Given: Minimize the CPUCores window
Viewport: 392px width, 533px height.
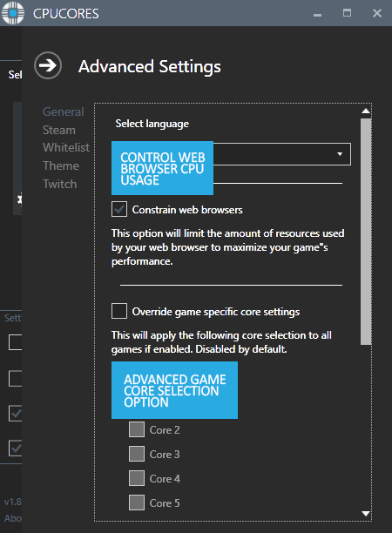Looking at the screenshot, I should (318, 15).
